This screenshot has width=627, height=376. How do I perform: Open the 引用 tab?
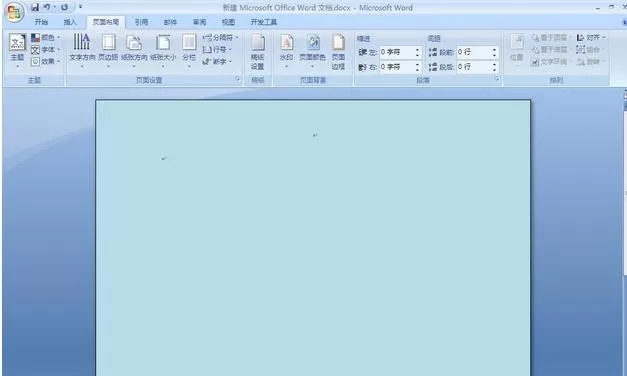click(x=141, y=22)
